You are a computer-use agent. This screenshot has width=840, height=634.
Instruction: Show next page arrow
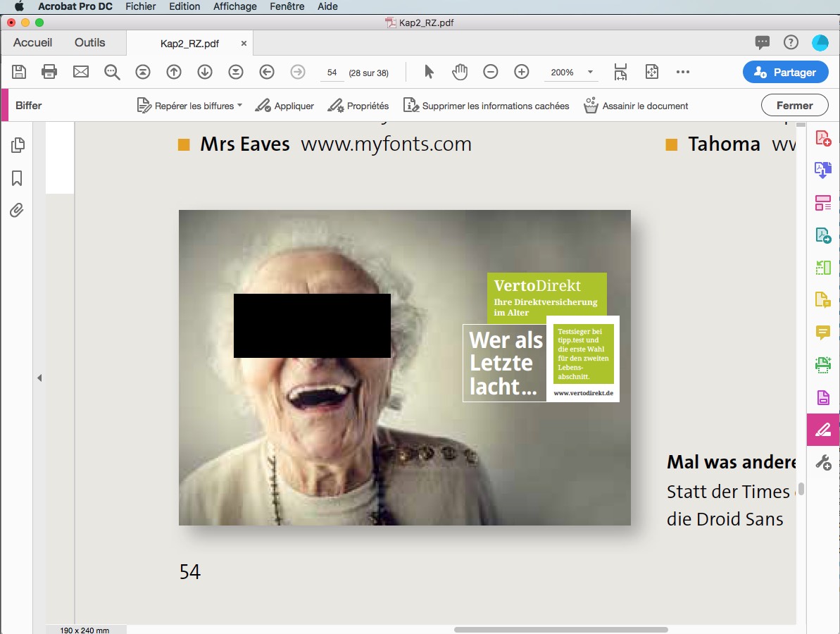(x=205, y=72)
